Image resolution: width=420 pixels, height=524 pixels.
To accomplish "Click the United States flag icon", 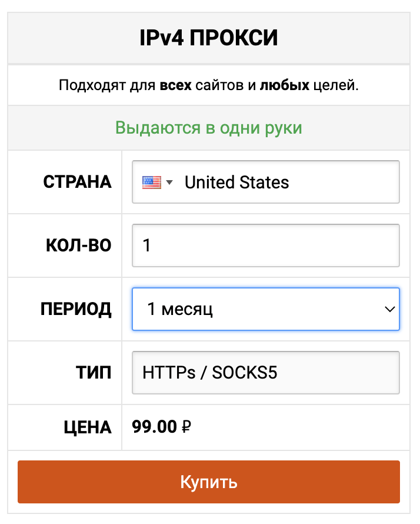I will tap(151, 182).
